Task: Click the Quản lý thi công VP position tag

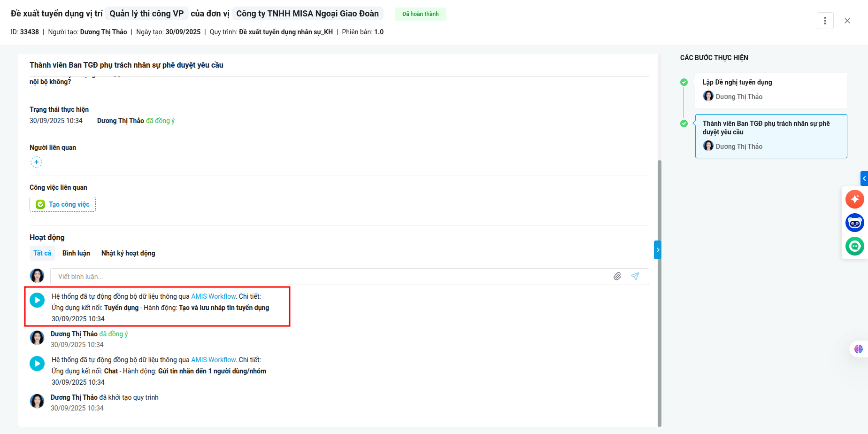Action: 146,14
